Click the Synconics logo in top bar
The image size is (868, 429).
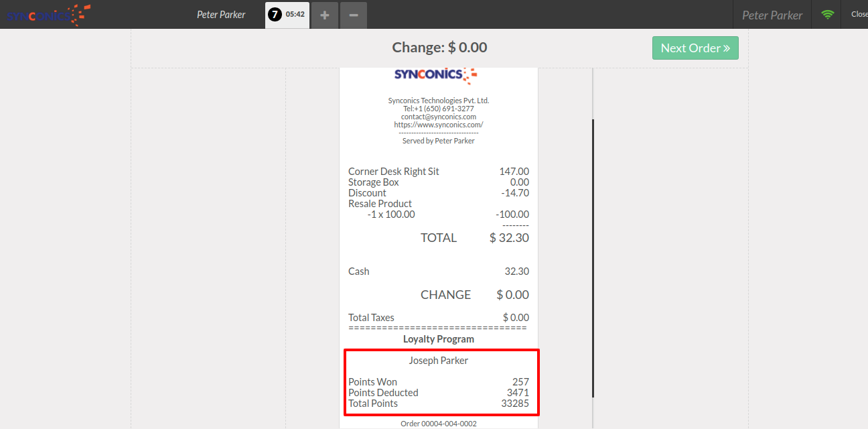[x=48, y=14]
